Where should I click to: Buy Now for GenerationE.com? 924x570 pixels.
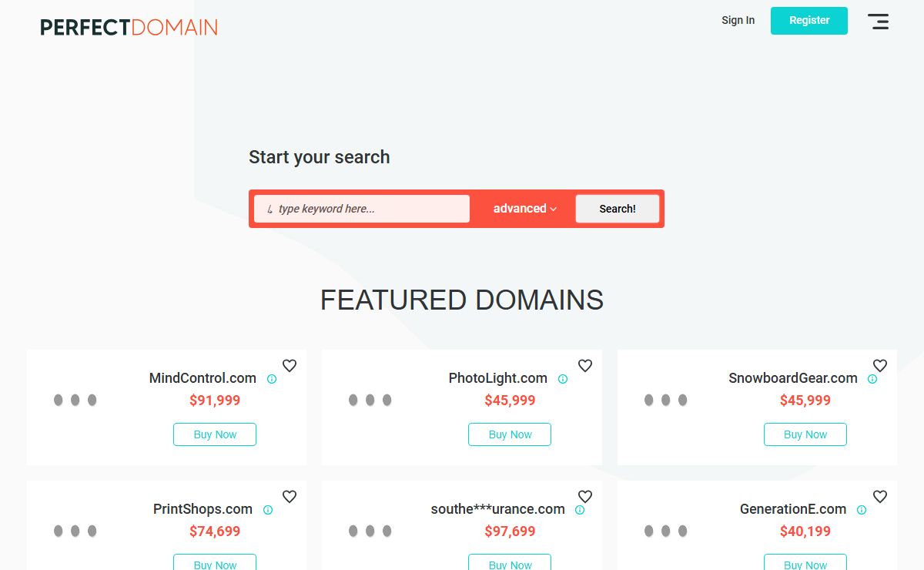(x=805, y=562)
